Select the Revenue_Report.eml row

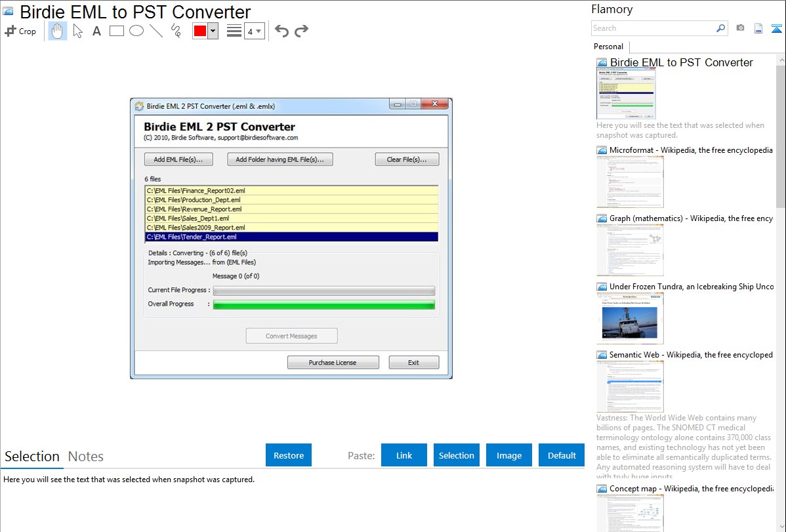[x=291, y=209]
